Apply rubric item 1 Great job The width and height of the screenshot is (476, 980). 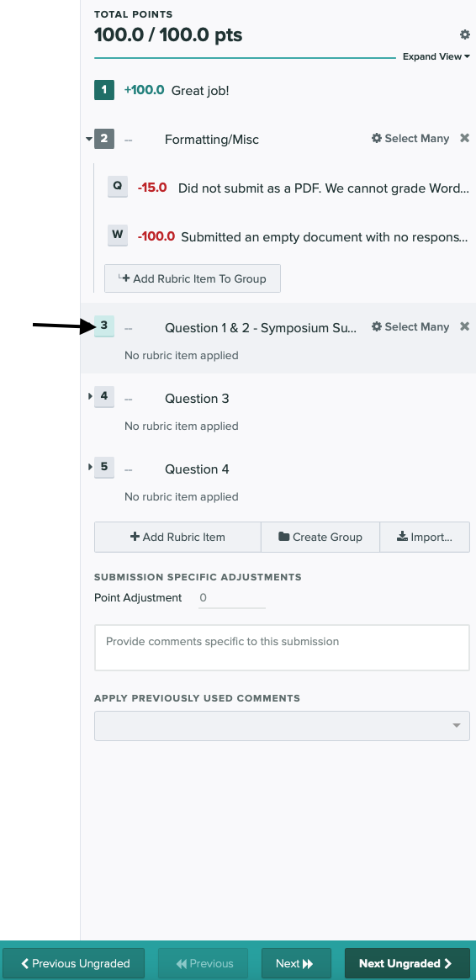[x=104, y=90]
